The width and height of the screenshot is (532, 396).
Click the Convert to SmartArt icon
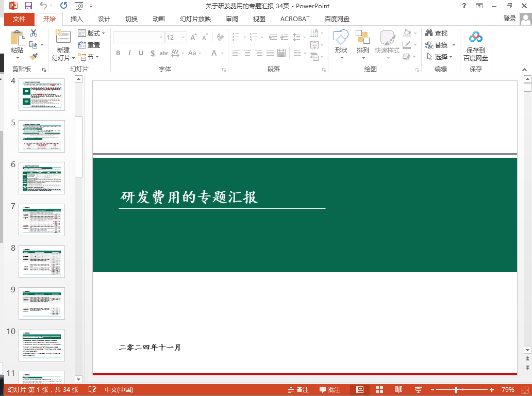(314, 57)
